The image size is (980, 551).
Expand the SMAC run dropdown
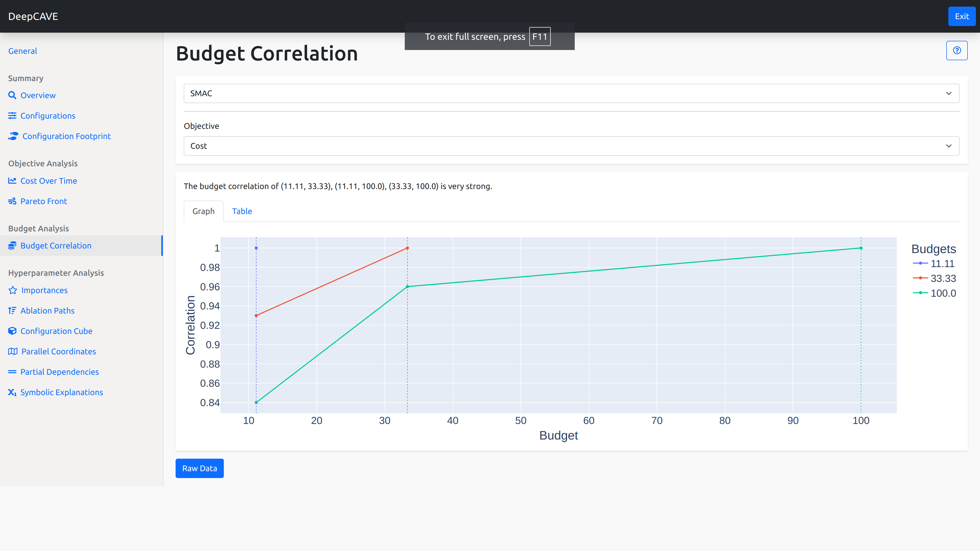click(571, 94)
